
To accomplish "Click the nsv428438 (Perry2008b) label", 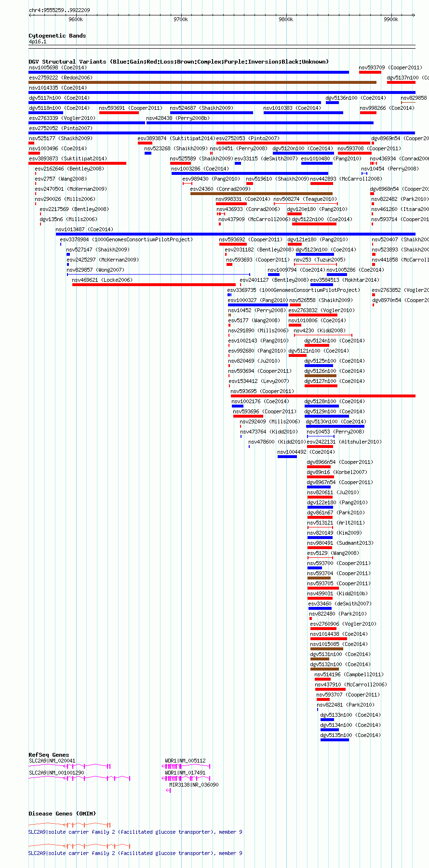I will pyautogui.click(x=178, y=118).
